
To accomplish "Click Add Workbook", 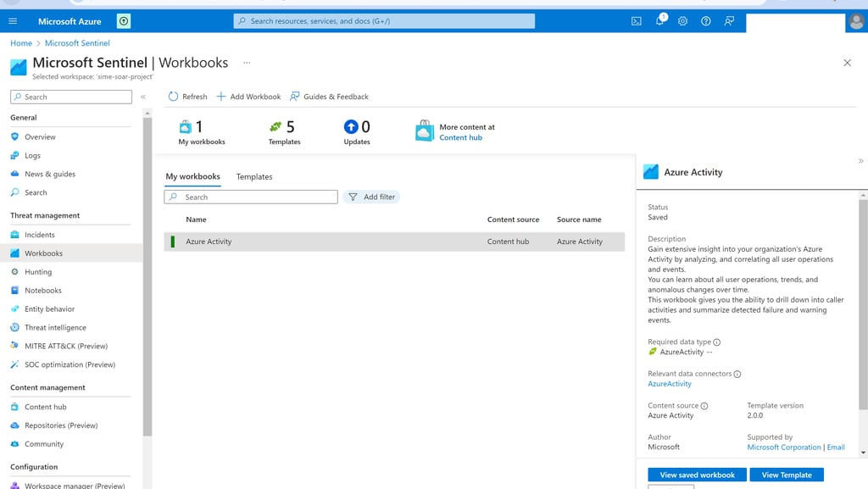I will tap(248, 97).
